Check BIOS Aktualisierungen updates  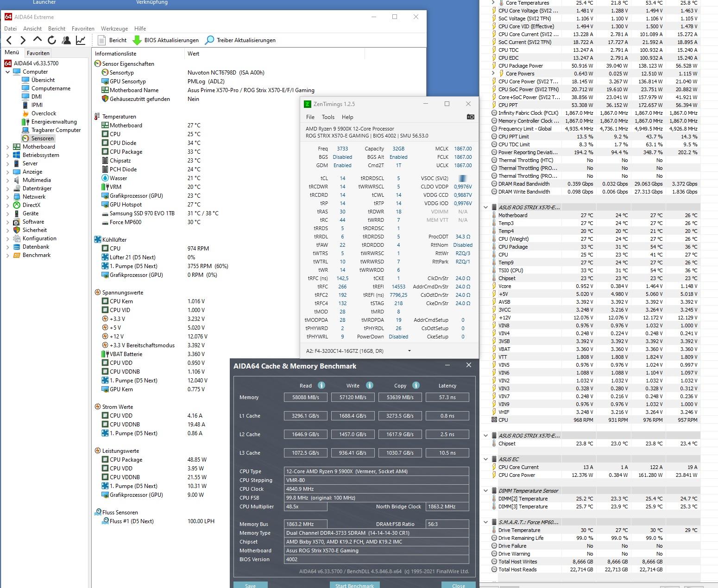point(166,40)
